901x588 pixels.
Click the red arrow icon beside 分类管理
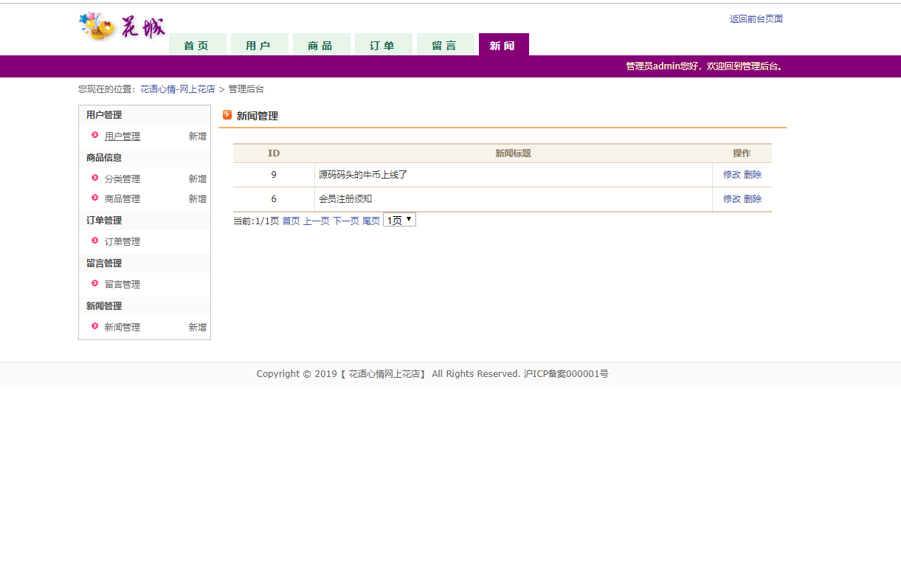click(93, 178)
